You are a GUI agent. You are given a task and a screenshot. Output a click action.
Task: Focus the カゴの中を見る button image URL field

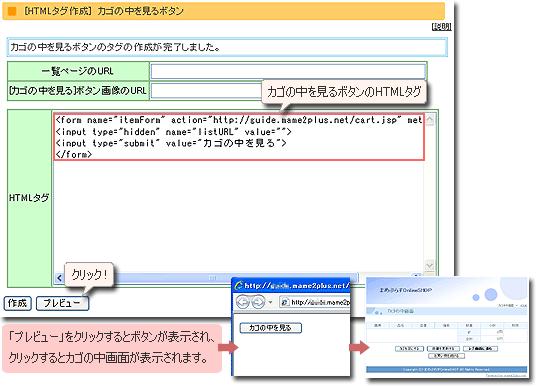click(207, 91)
